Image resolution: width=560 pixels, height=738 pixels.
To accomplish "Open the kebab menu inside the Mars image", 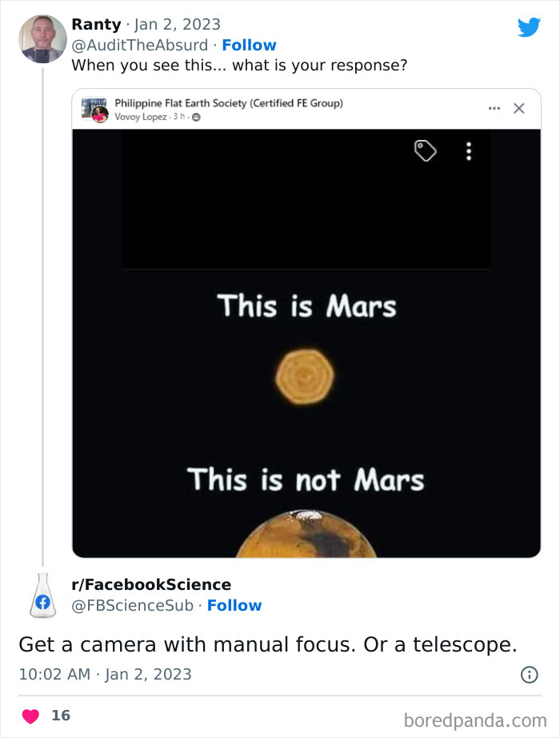I will pyautogui.click(x=469, y=151).
